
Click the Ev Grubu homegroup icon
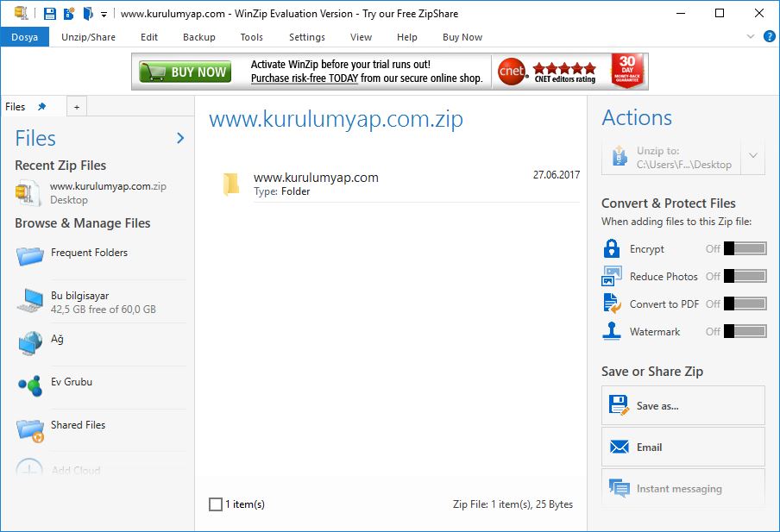coord(30,385)
